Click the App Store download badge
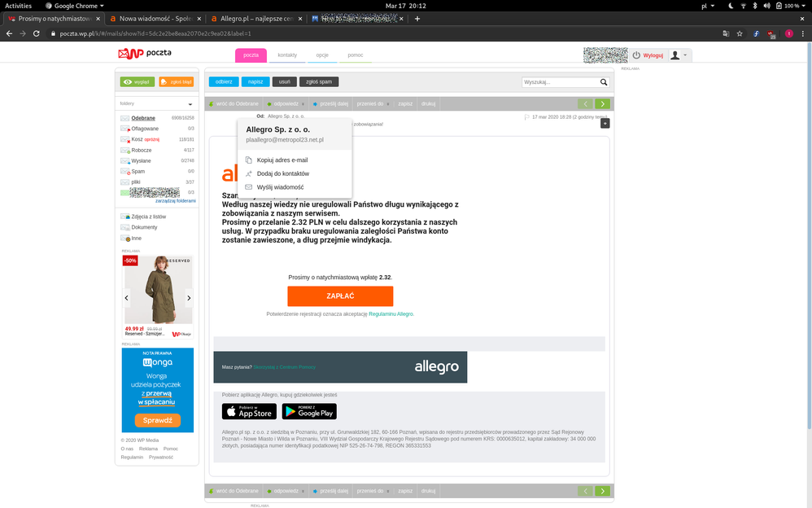Viewport: 812px width, 508px height. click(x=249, y=411)
